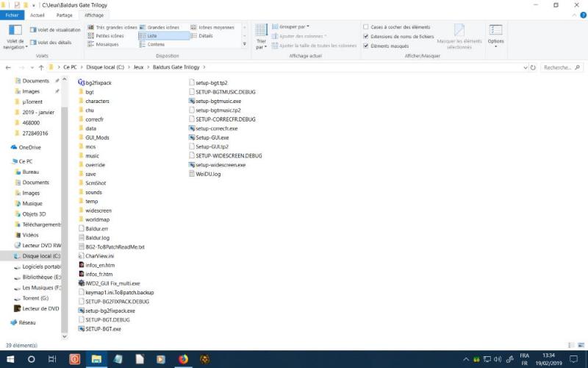Open recent locations dropdown arrow
Screen dimensions: 588x368
pyautogui.click(x=32, y=68)
